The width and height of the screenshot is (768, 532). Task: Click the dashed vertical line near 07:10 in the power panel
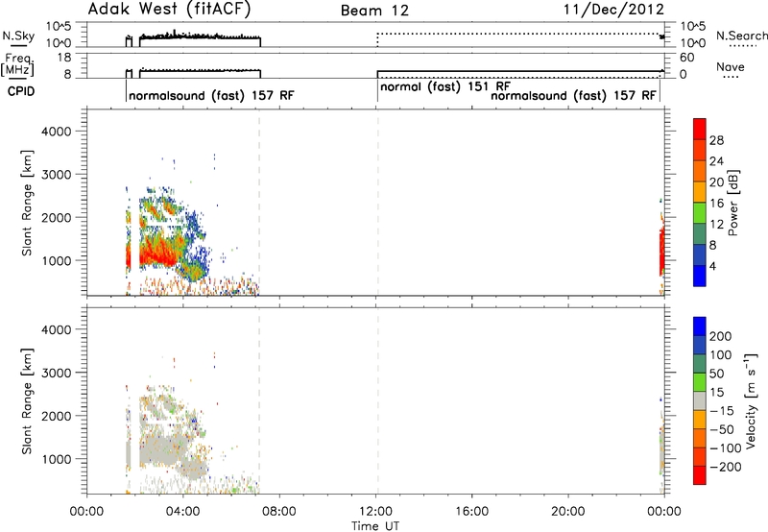259,202
